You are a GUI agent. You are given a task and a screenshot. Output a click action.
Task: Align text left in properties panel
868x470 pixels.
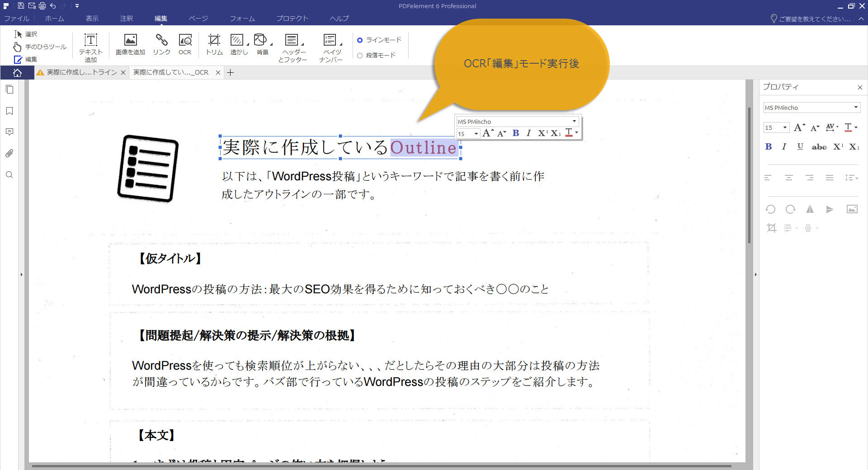click(x=768, y=178)
